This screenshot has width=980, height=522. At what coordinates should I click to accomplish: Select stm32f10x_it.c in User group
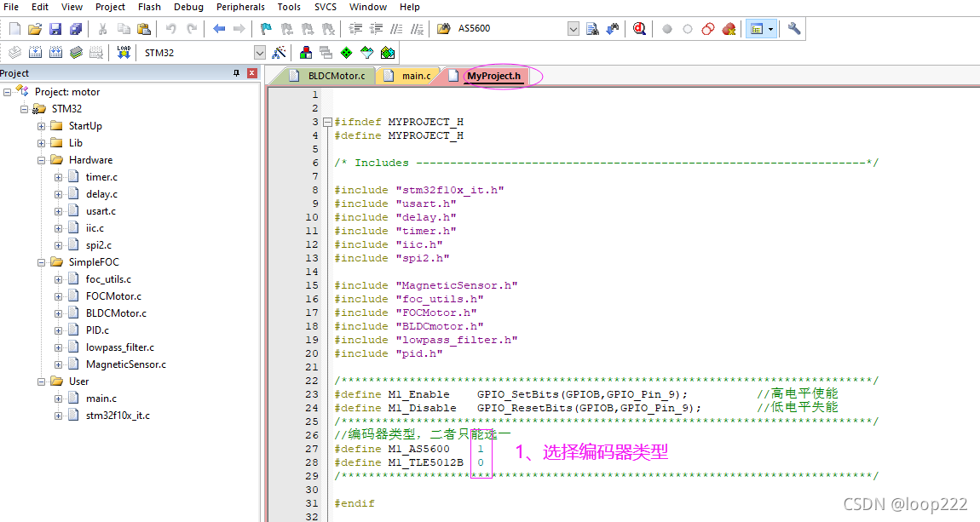(118, 416)
